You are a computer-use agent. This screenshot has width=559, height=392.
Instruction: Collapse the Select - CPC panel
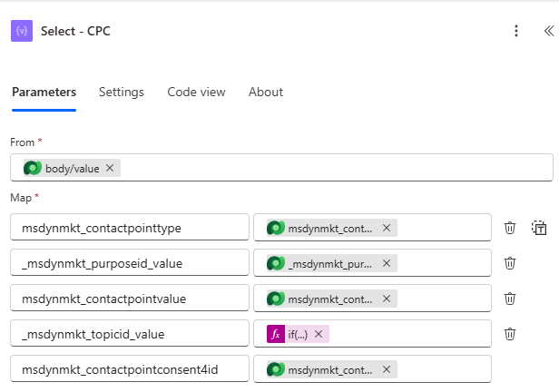(x=548, y=31)
